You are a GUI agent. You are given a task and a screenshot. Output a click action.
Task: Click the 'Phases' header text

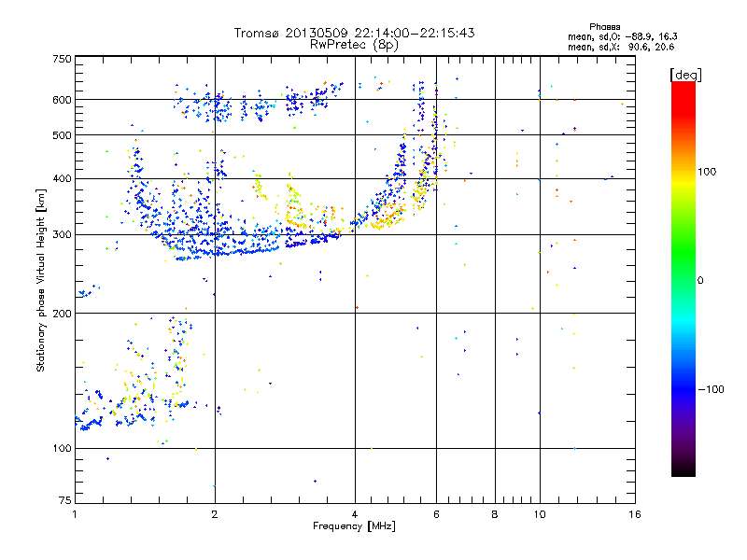(x=604, y=27)
